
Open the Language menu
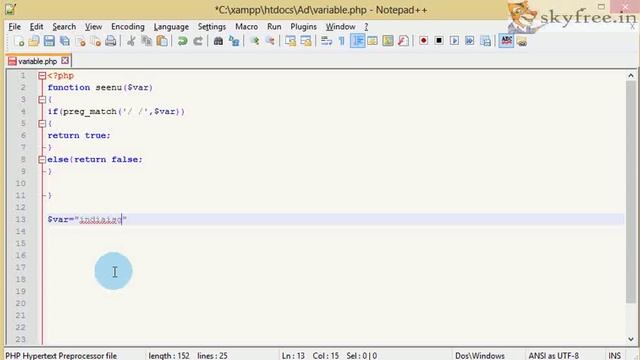[x=171, y=27]
